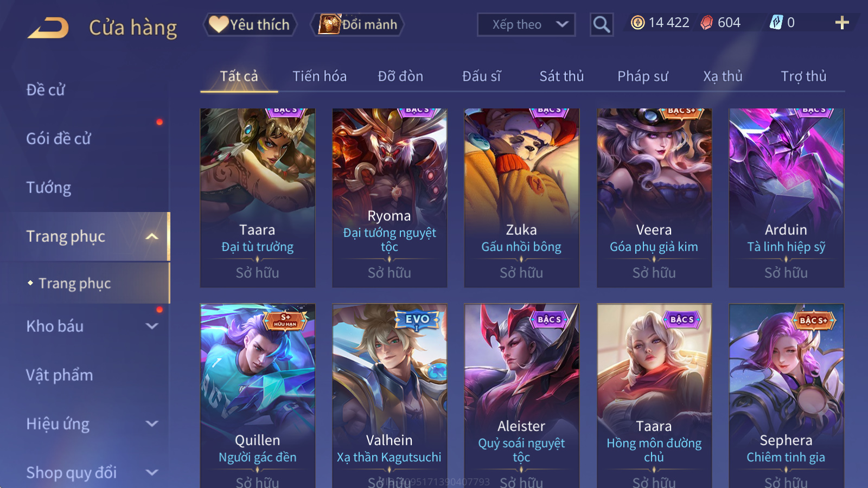Tap the gold coin balance icon

click(638, 22)
